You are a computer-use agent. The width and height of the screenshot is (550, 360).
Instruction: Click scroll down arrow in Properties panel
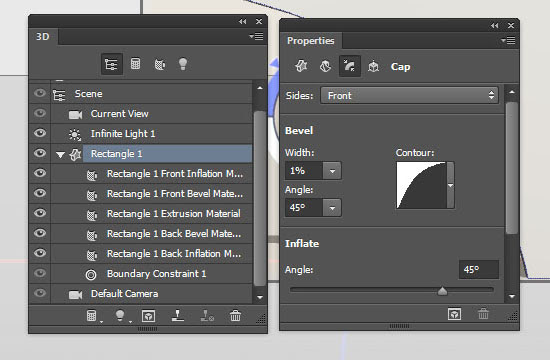(512, 296)
